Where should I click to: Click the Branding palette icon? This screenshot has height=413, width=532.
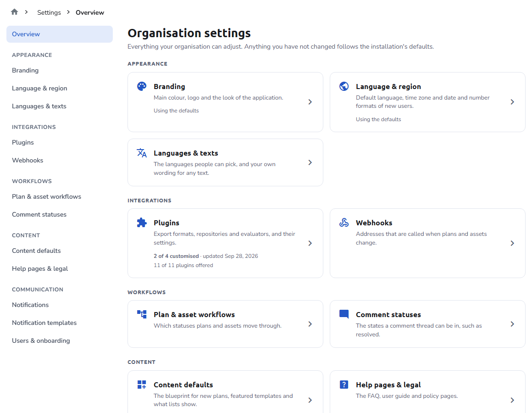click(x=141, y=86)
